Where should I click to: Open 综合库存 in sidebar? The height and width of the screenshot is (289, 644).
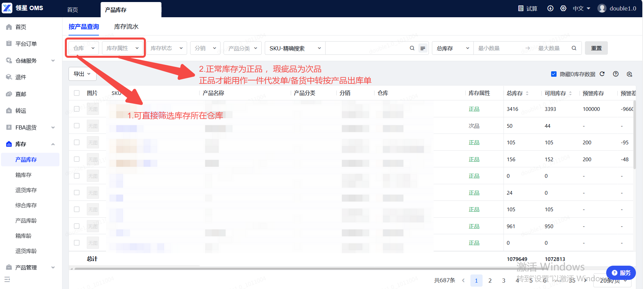pos(26,205)
